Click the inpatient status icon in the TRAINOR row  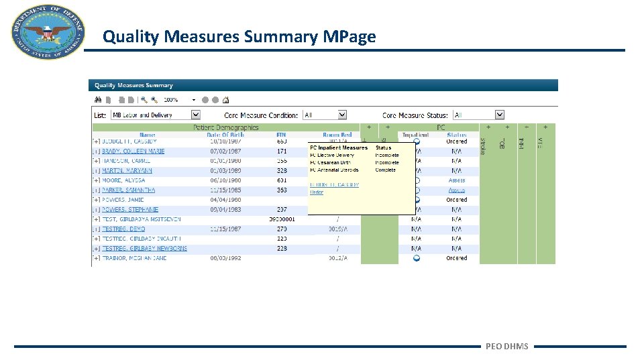tap(416, 258)
